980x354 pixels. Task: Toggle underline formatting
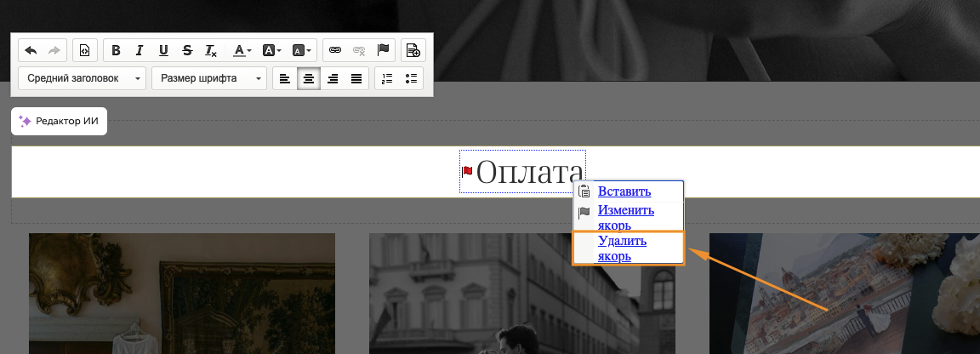(x=163, y=50)
